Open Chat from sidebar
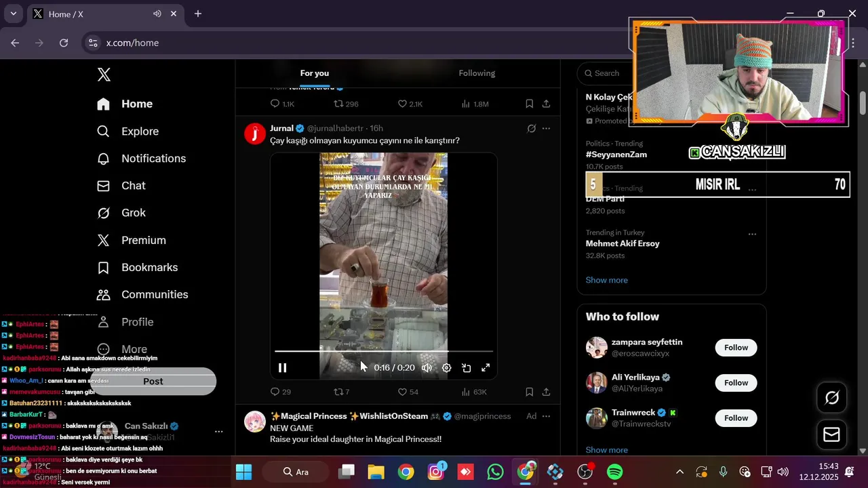Image resolution: width=868 pixels, height=488 pixels. point(121,186)
